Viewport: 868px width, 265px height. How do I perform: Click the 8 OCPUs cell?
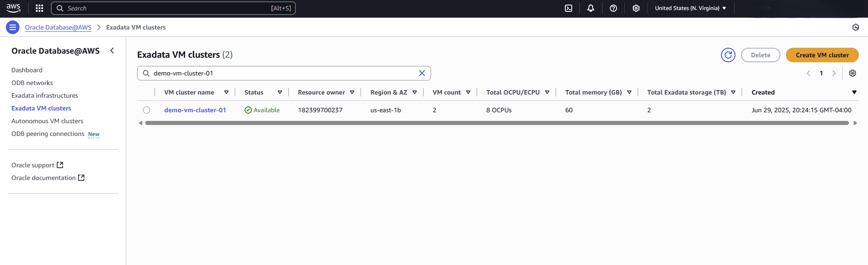coord(499,110)
